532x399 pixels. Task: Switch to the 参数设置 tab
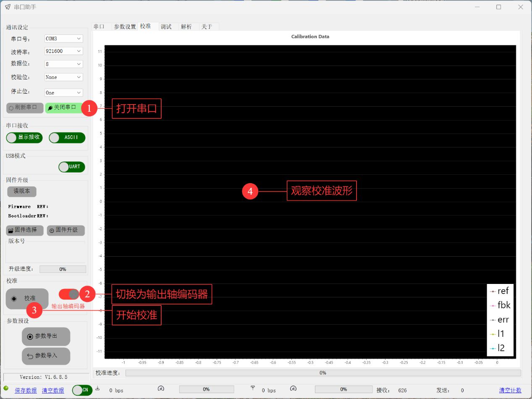click(x=125, y=26)
